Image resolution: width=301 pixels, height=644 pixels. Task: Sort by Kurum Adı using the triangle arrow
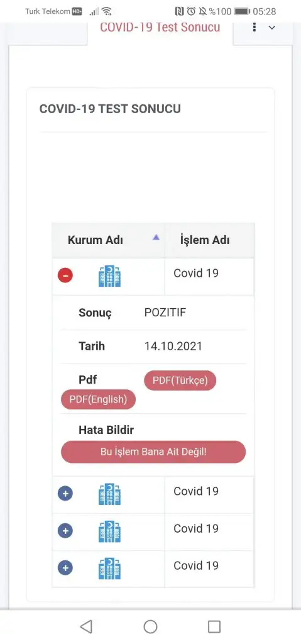156,237
